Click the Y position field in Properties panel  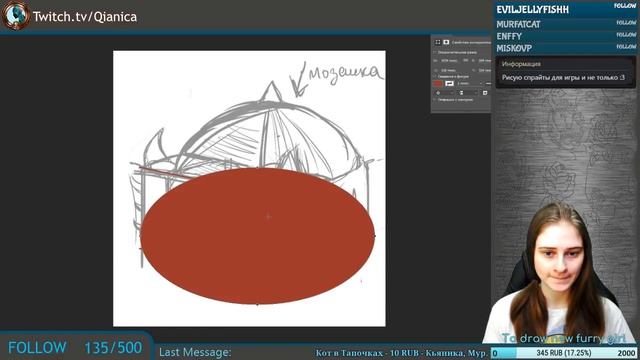tap(484, 71)
